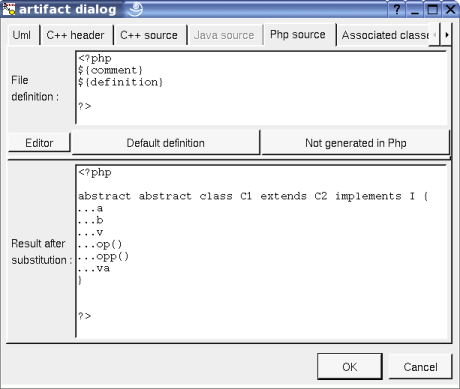Open the Associated classes tab
This screenshot has width=460, height=389.
(386, 35)
